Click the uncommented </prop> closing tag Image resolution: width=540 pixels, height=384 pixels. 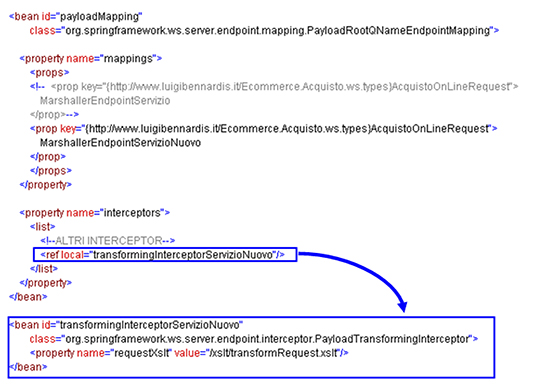coord(48,157)
